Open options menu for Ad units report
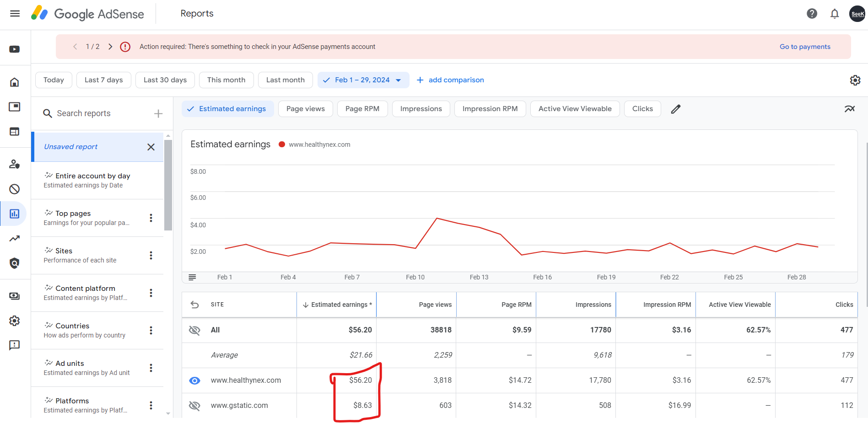Viewport: 868px width, 423px height. 151,368
